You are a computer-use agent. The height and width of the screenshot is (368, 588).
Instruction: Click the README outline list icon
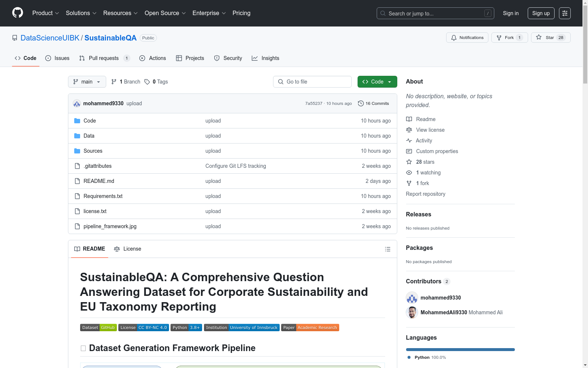click(x=388, y=249)
